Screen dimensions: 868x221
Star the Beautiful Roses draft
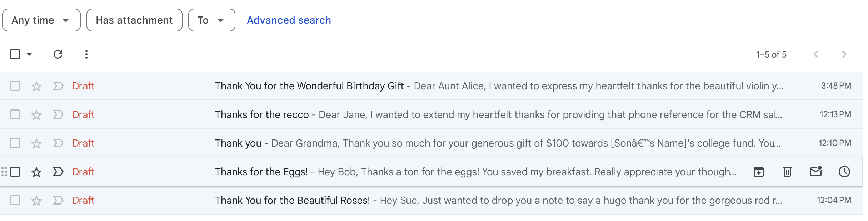36,201
